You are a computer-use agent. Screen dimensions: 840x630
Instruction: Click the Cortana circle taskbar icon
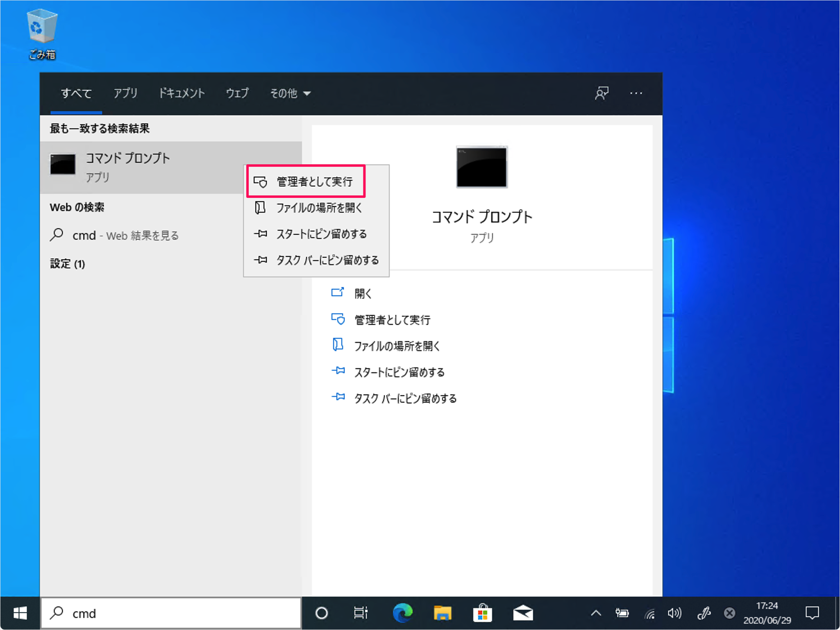(322, 613)
